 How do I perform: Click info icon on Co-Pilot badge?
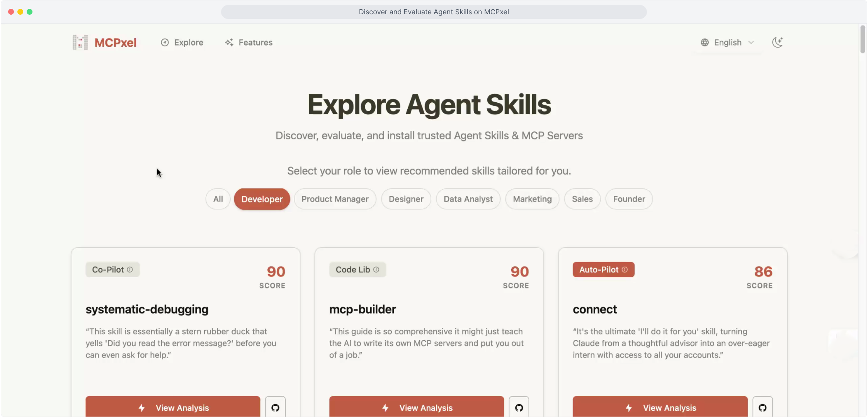click(x=130, y=270)
